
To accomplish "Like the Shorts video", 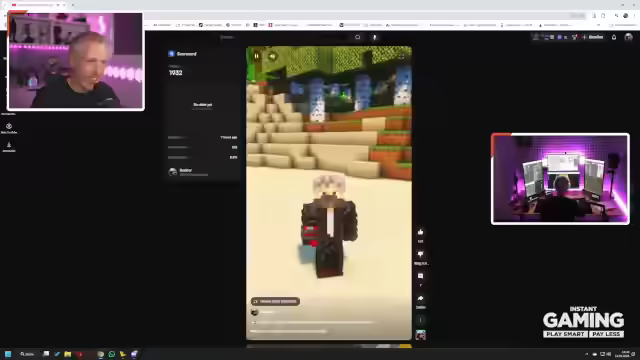I will 420,232.
